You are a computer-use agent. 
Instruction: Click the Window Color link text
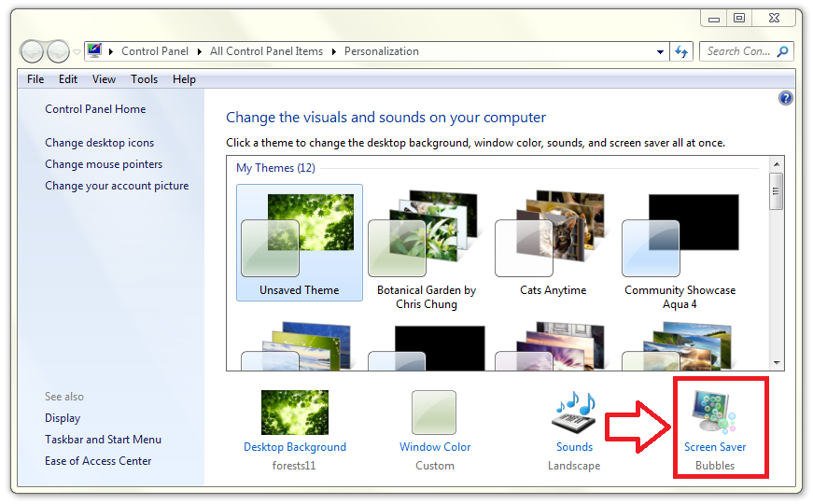(x=435, y=447)
